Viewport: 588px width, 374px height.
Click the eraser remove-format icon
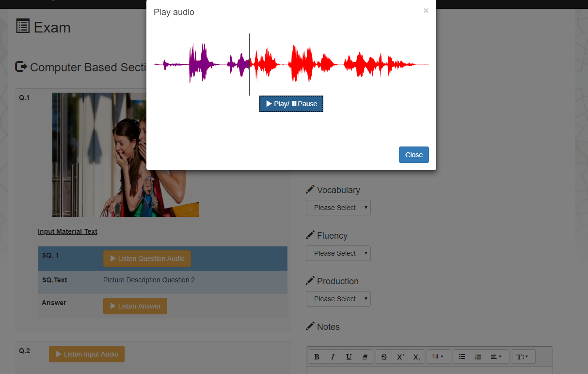click(x=365, y=357)
